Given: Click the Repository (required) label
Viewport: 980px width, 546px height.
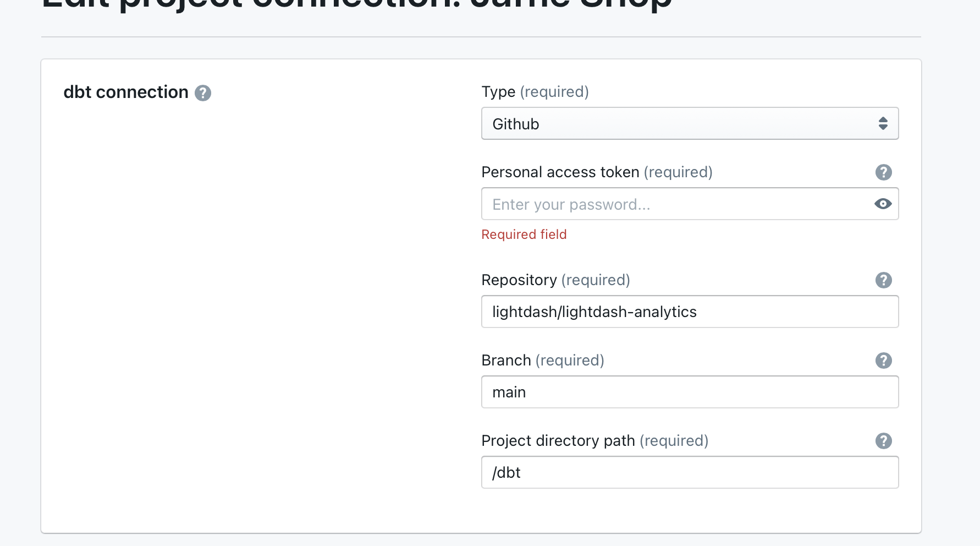Looking at the screenshot, I should [x=555, y=280].
